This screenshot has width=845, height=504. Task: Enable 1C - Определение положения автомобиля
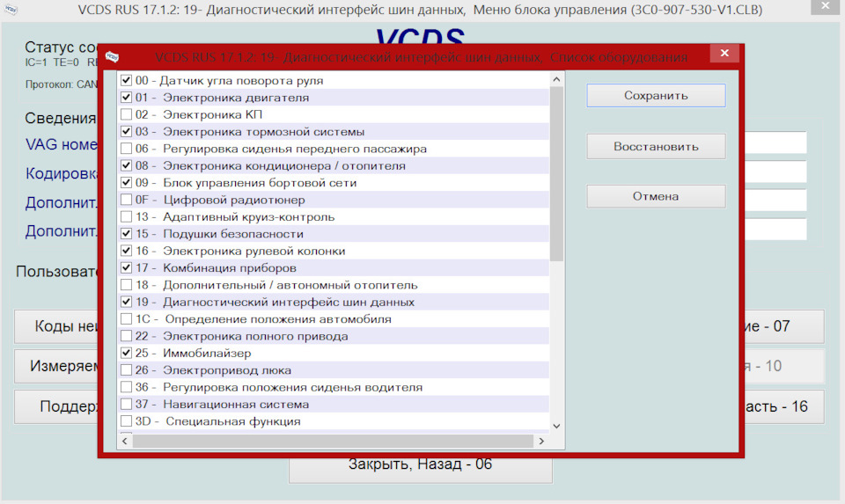[x=126, y=318]
